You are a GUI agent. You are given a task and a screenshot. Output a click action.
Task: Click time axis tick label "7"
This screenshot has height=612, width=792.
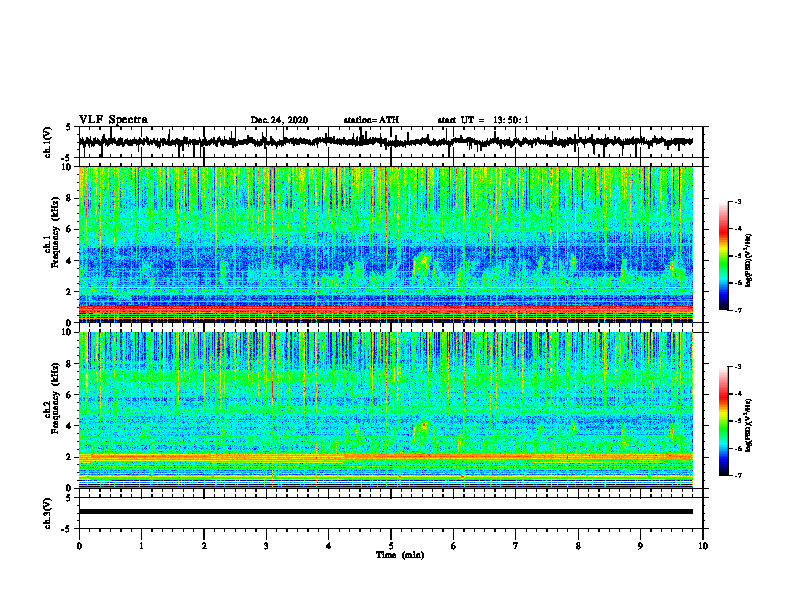click(516, 546)
